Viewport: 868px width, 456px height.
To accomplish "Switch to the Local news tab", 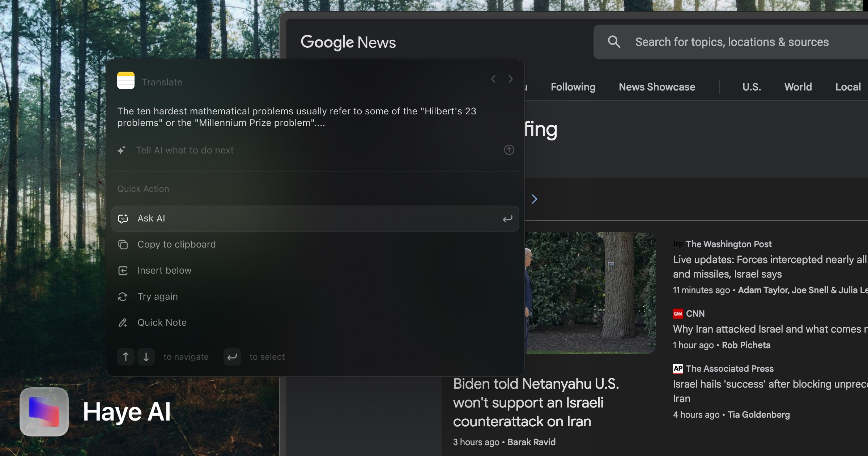I will (848, 87).
